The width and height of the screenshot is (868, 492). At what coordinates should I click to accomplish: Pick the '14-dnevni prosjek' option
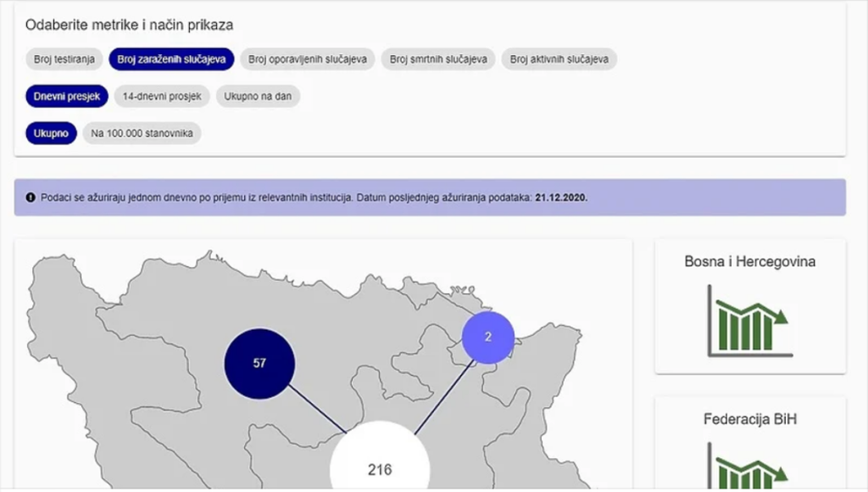click(x=162, y=97)
